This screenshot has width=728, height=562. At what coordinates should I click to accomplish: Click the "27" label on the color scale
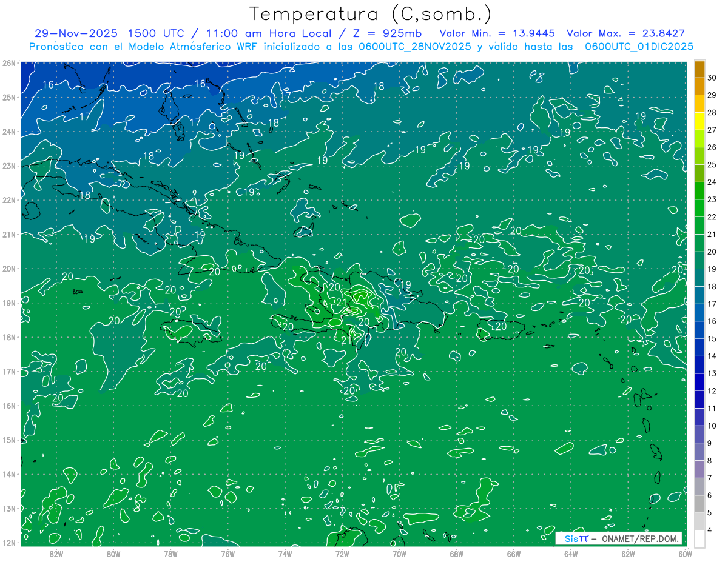pos(712,130)
